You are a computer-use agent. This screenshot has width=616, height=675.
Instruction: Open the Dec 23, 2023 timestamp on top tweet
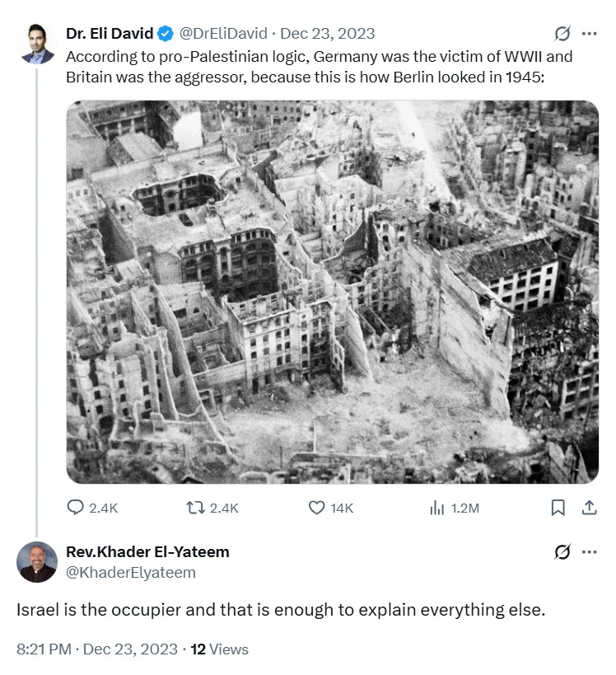[x=328, y=34]
